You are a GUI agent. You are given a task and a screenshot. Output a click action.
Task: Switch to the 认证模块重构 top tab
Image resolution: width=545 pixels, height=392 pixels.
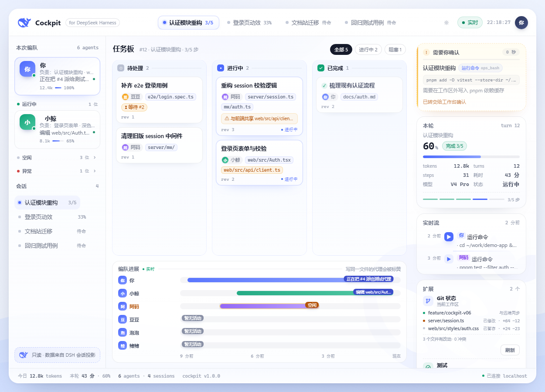[188, 23]
